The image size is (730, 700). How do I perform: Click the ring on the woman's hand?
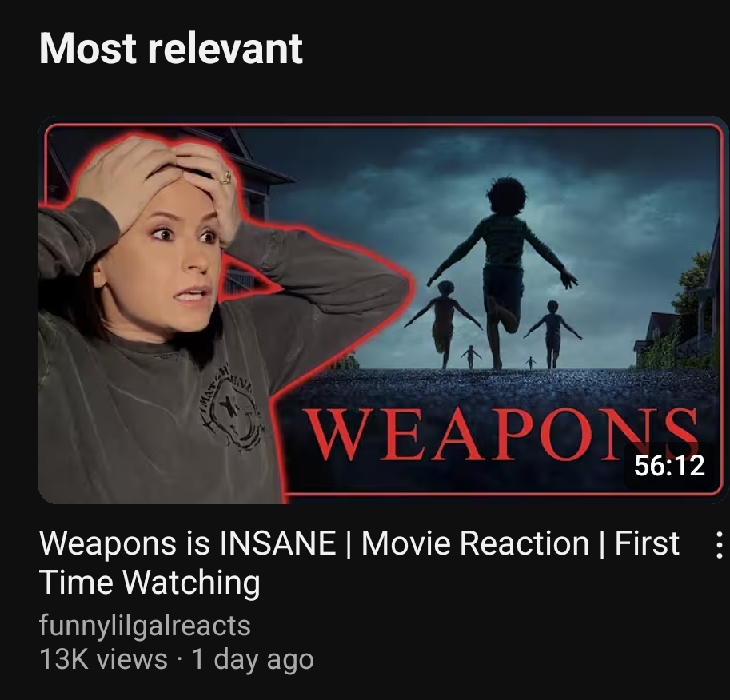(226, 177)
